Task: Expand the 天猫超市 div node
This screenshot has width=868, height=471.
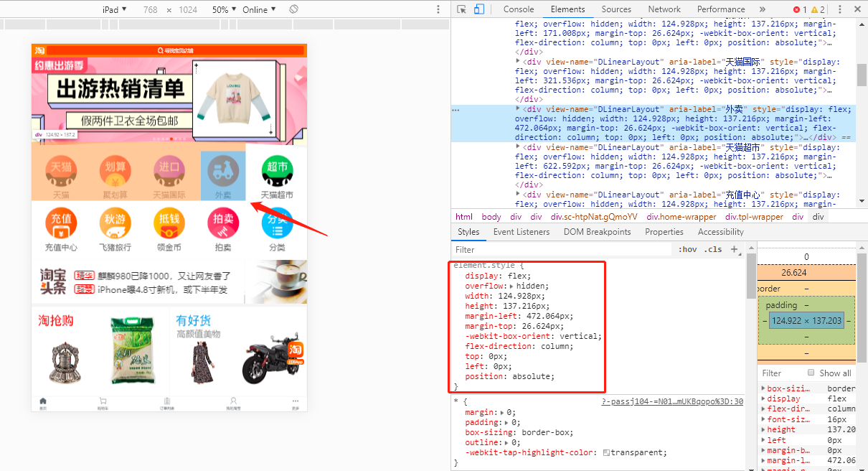Action: 519,147
